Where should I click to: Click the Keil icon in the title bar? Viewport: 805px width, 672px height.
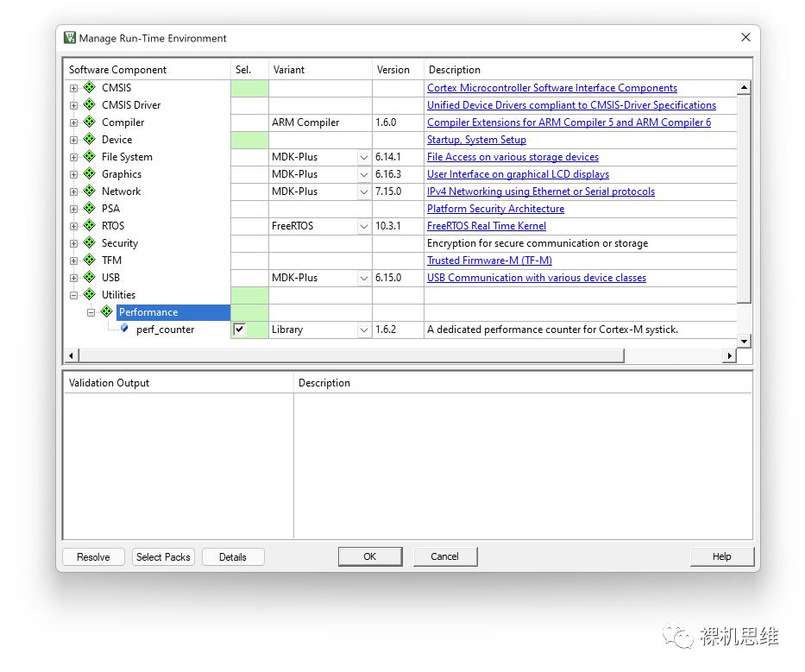[70, 38]
